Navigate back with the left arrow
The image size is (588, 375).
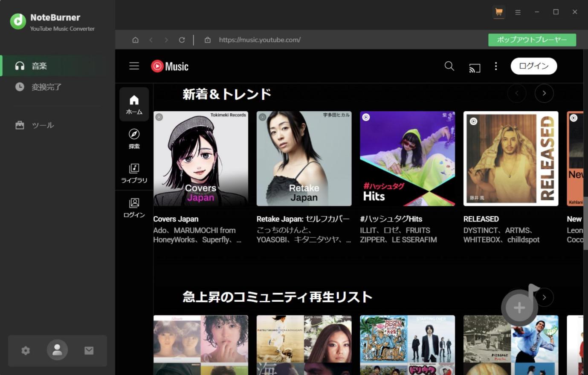[x=151, y=40]
